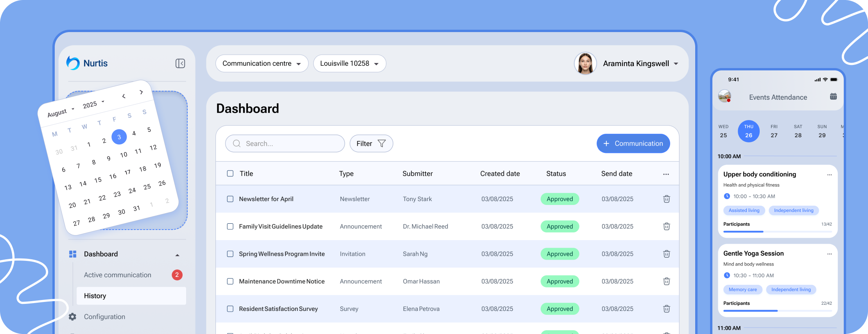The image size is (868, 334).
Task: Click trash icon for Maintenance Downtime Notice
Action: (x=667, y=281)
